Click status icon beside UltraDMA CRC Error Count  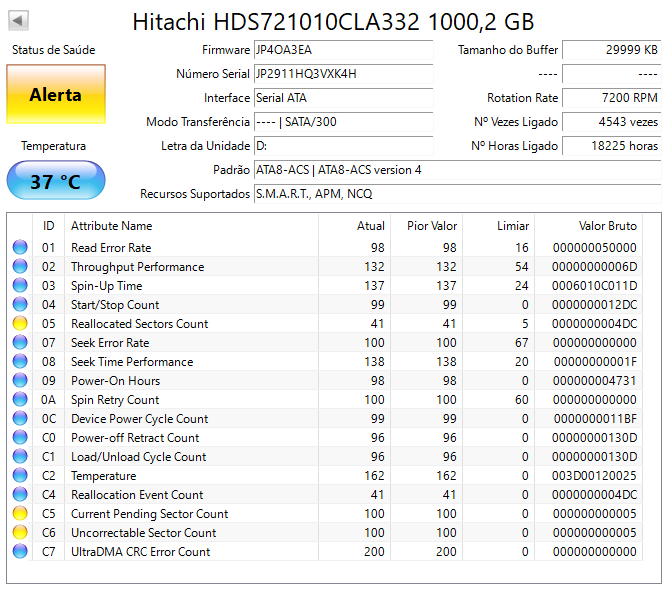point(20,551)
